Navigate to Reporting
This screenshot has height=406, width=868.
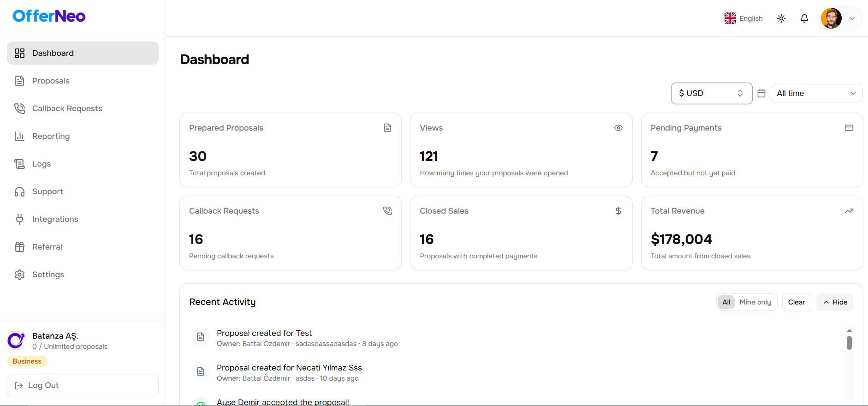coord(83,136)
